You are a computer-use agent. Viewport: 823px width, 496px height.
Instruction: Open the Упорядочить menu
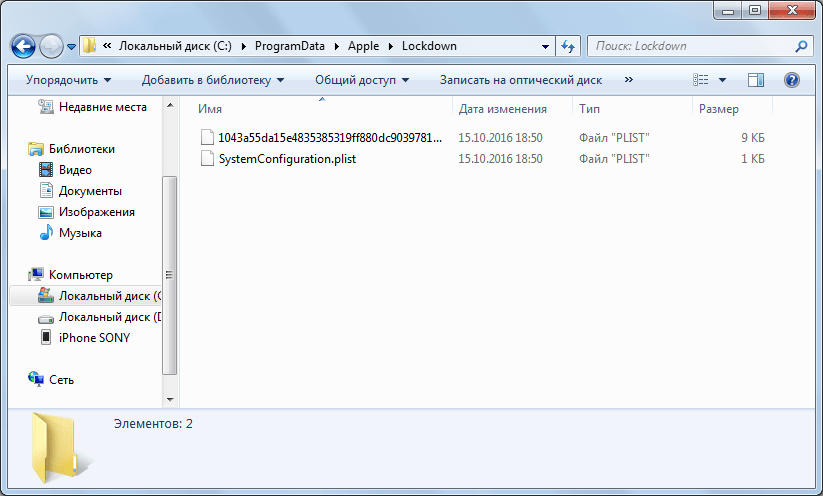tap(68, 80)
